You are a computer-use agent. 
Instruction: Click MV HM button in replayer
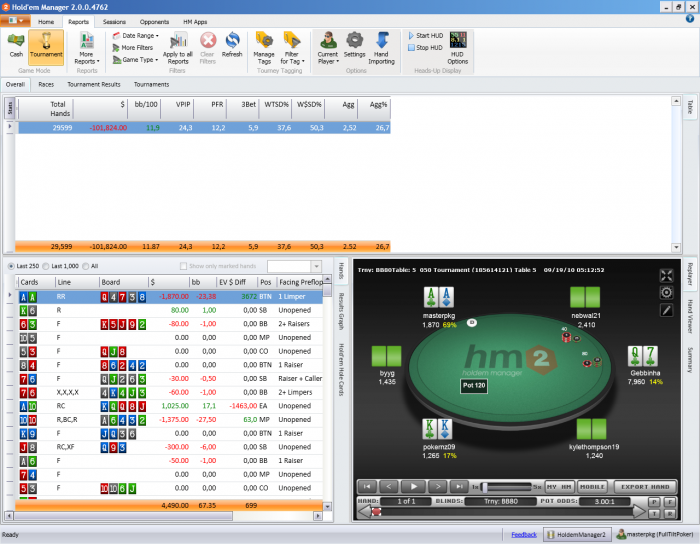tap(559, 487)
